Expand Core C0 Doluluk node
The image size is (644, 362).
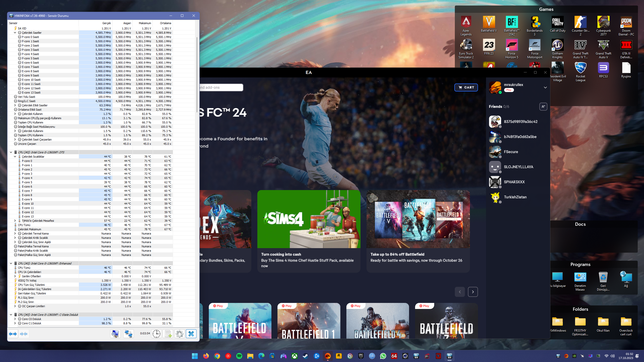point(15,319)
